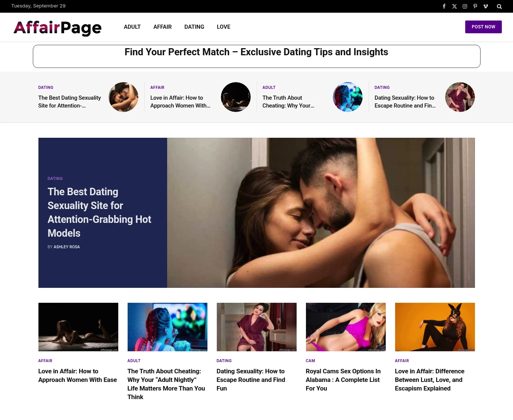Click AFFAIR label above 'Difference Between Lust' card

[x=402, y=361]
